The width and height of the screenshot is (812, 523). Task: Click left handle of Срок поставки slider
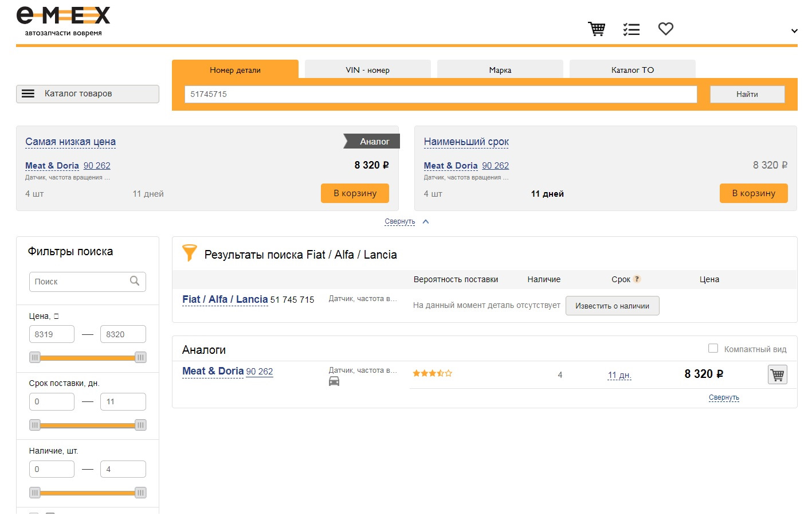[x=35, y=425]
